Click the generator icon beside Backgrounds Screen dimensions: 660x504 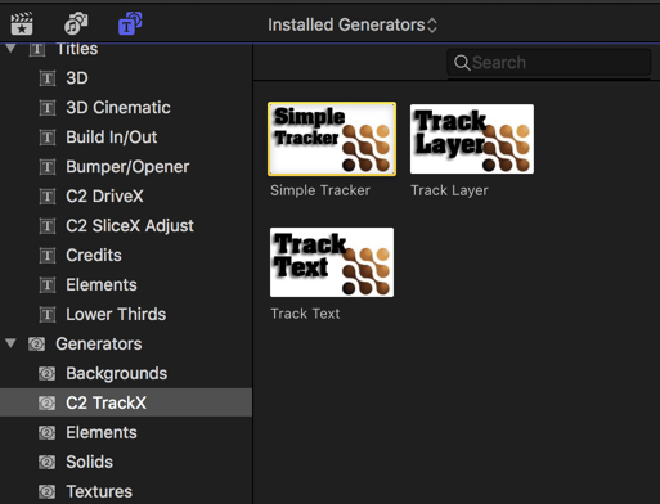pos(47,373)
